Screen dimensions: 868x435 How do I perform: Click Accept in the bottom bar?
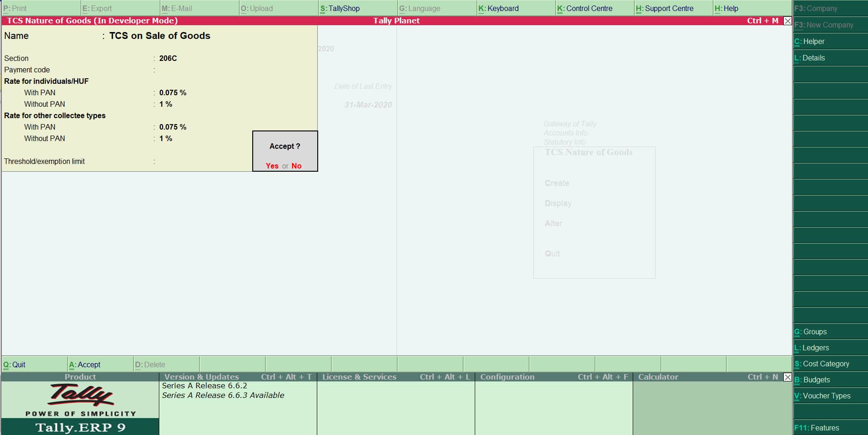(100, 364)
